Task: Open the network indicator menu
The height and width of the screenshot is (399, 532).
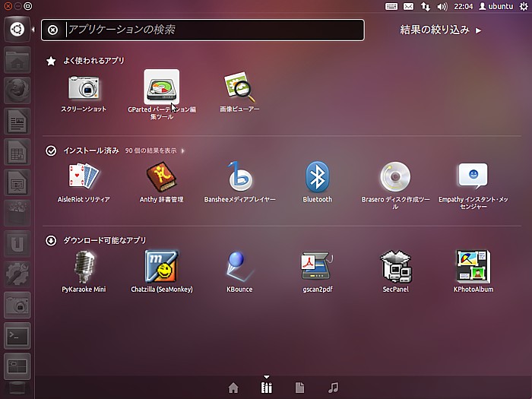Action: pos(426,6)
